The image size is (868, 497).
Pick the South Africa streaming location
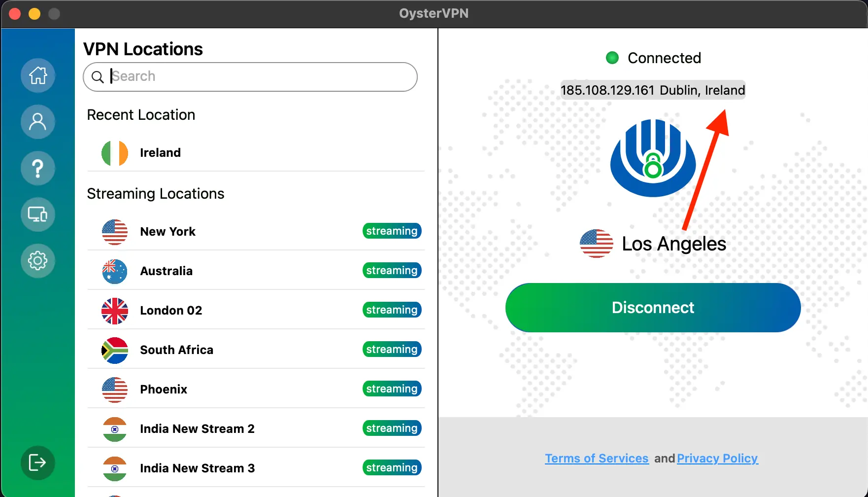point(176,350)
